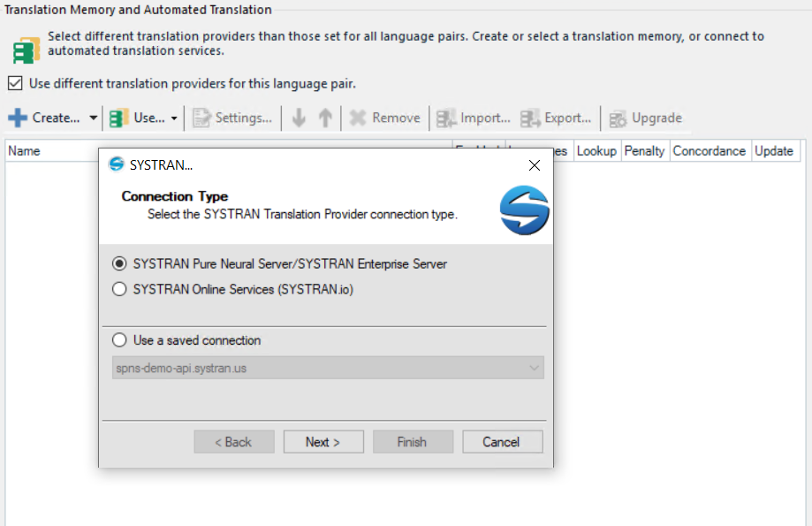Click the Lookup column header

coord(596,151)
